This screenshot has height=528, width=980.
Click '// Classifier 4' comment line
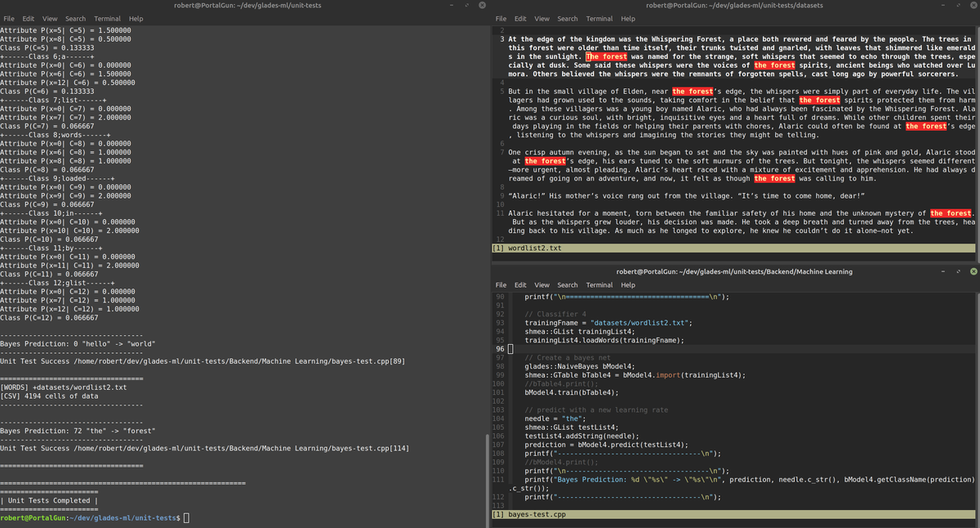point(556,314)
